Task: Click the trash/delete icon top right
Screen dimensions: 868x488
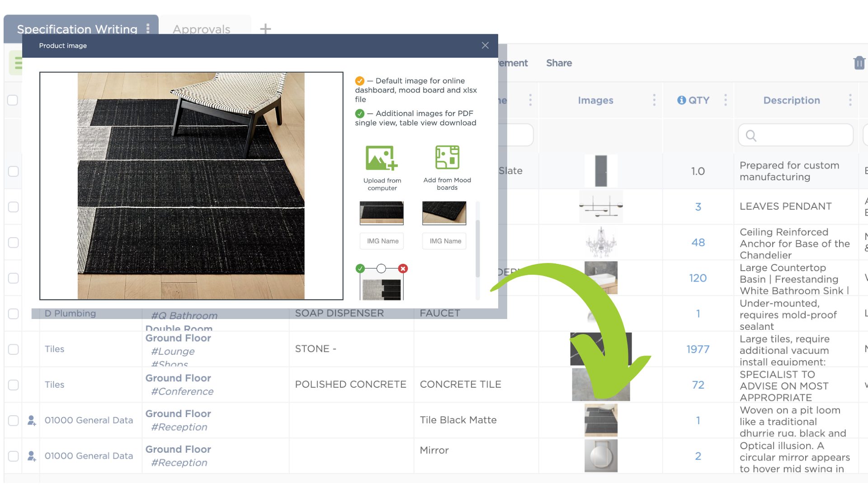Action: tap(859, 62)
